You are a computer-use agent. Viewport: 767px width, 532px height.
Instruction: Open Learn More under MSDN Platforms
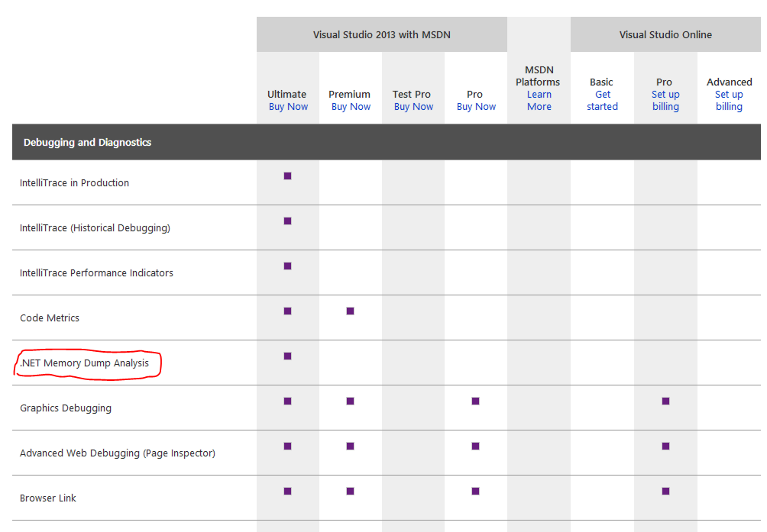pos(539,100)
